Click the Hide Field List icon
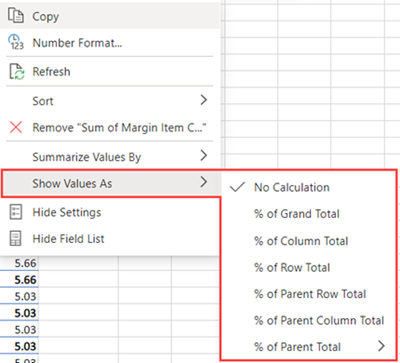400x363 pixels. 16,239
